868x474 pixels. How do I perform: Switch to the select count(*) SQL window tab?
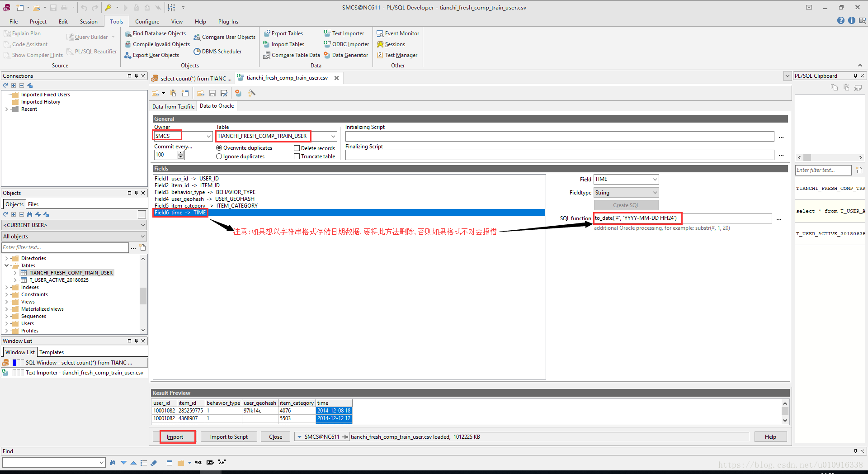pos(192,79)
